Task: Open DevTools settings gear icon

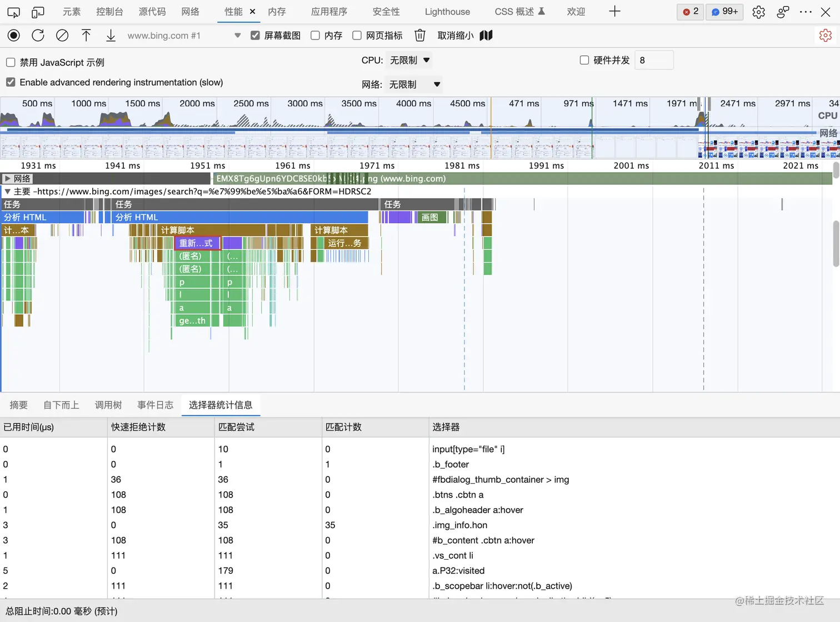Action: pos(758,12)
